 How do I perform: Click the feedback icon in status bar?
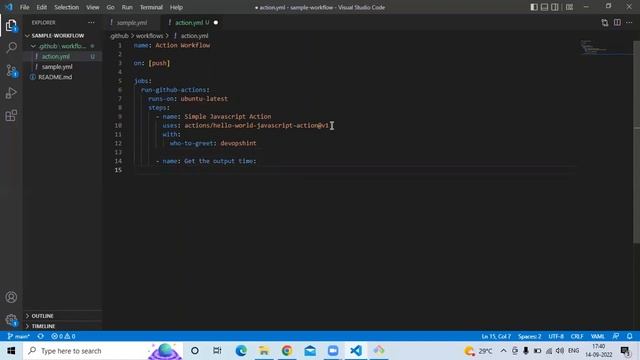coord(616,336)
